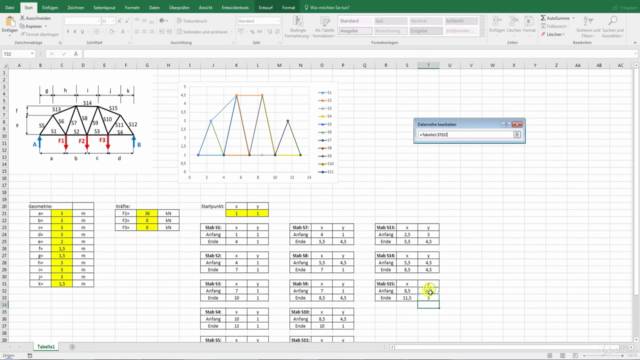Toggle bold (F) formatting
The height and width of the screenshot is (360, 640).
coord(68,32)
